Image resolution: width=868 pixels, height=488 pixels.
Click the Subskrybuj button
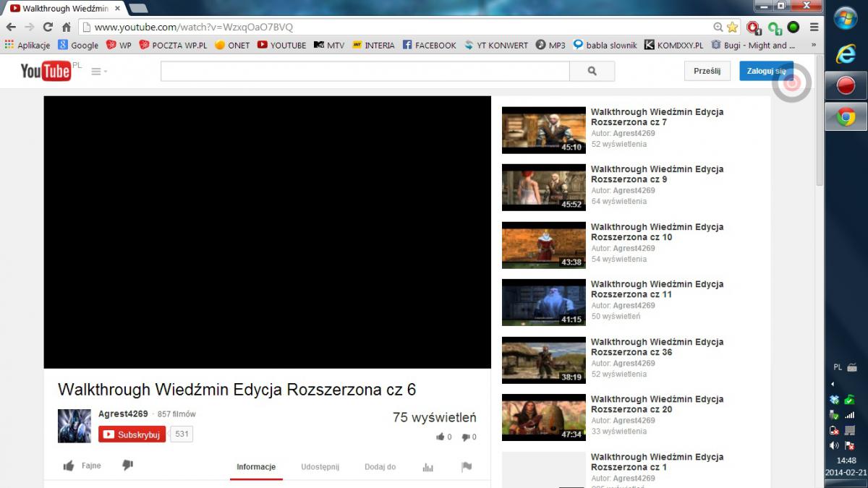pos(132,435)
